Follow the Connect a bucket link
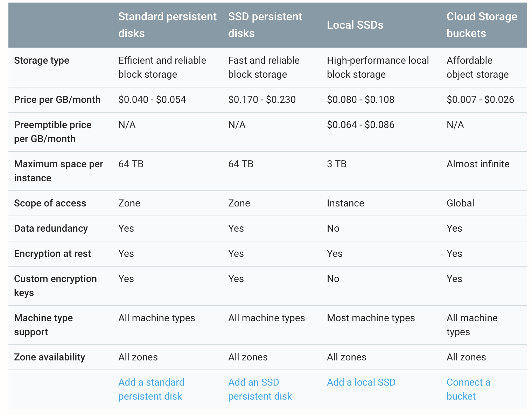The width and height of the screenshot is (532, 415). click(468, 389)
